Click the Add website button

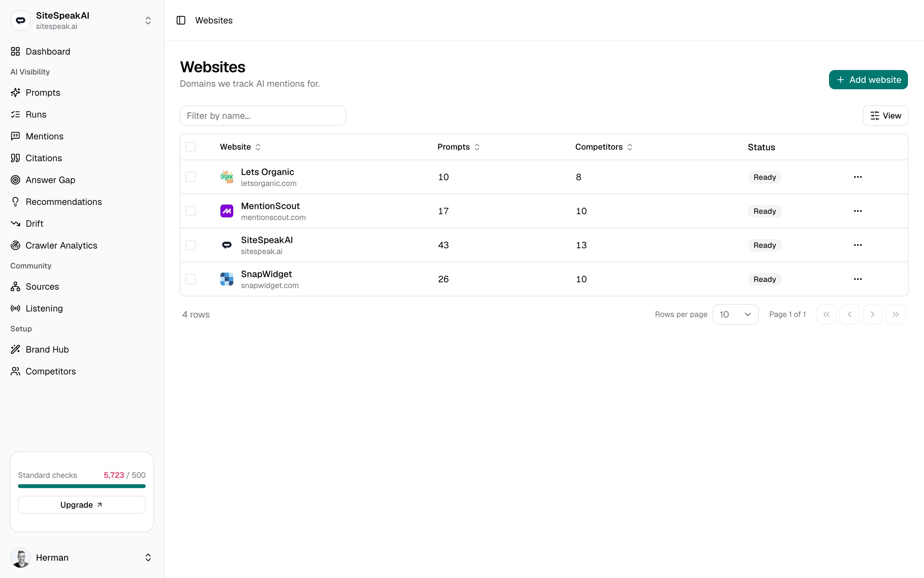(868, 80)
